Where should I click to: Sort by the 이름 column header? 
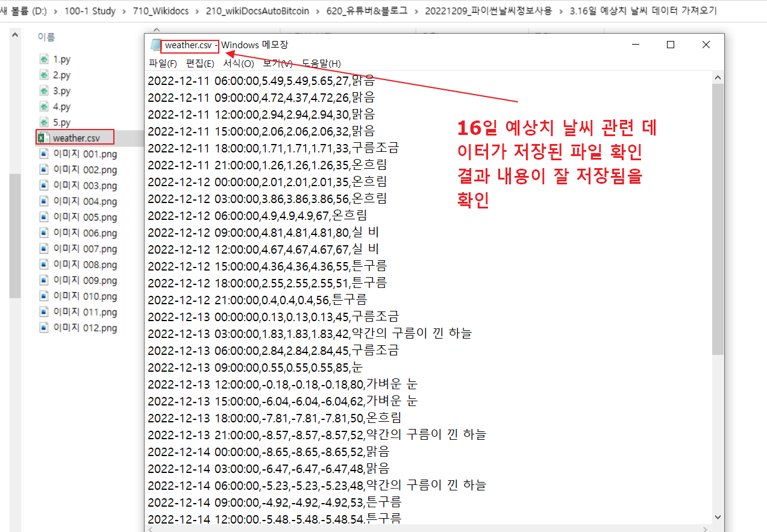(x=46, y=37)
